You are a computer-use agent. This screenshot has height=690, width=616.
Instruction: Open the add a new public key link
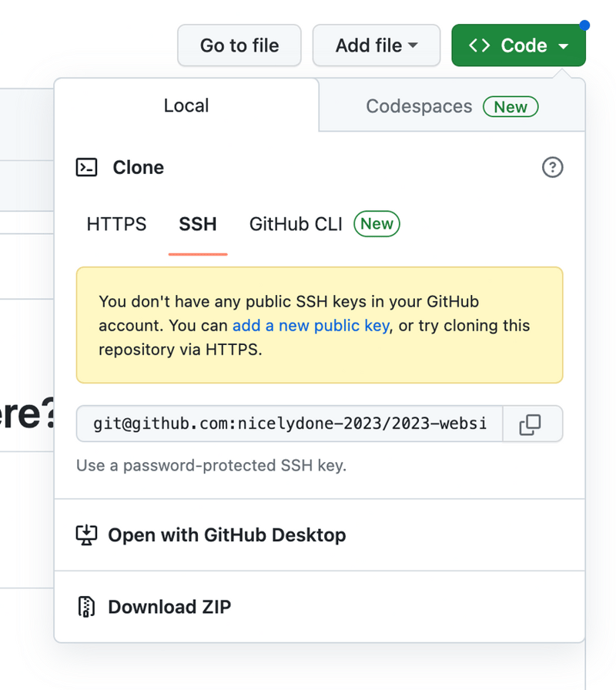point(310,326)
